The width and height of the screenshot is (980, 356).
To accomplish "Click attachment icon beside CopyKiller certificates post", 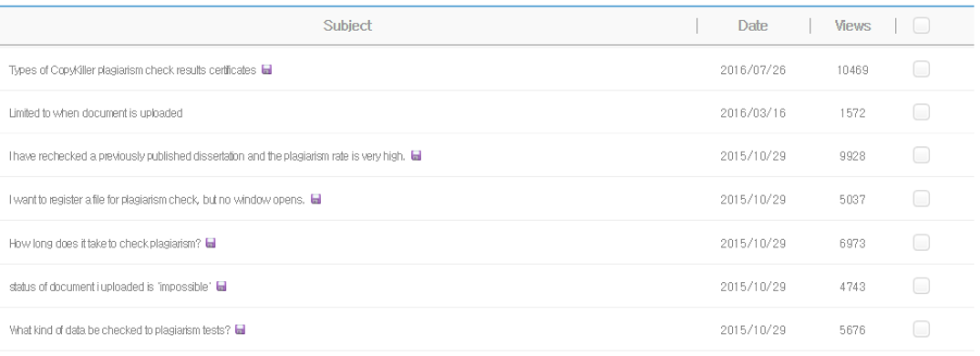I will tap(267, 69).
